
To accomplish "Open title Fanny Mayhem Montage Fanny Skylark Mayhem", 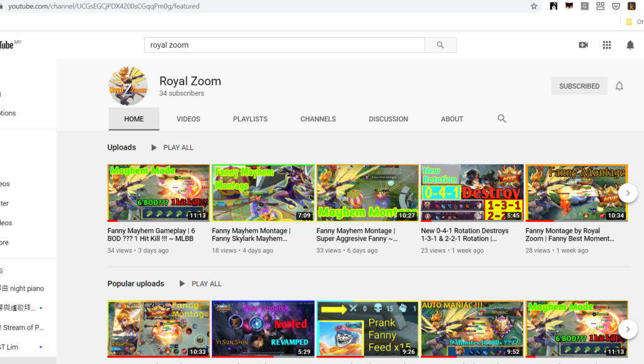I will coord(252,234).
